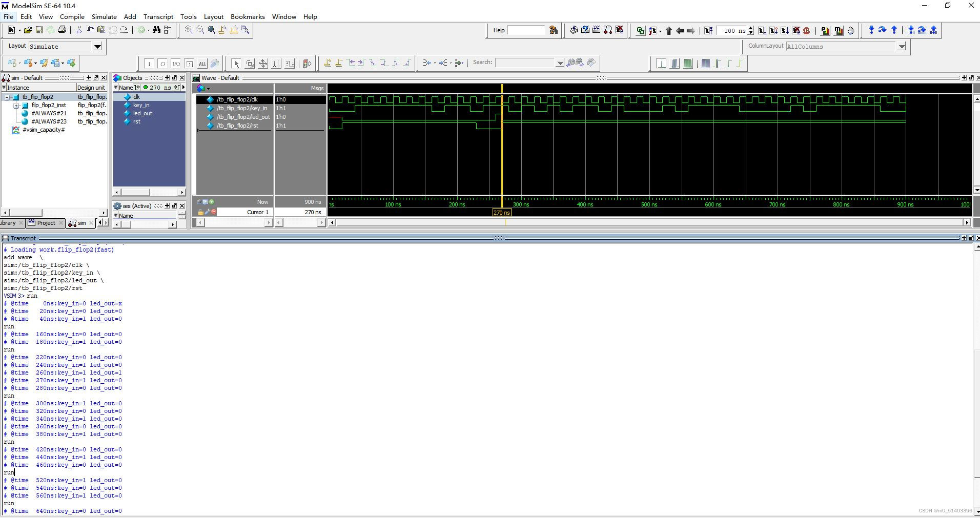Toggle the Internal signals filter button
This screenshot has width=980, height=518.
click(189, 64)
